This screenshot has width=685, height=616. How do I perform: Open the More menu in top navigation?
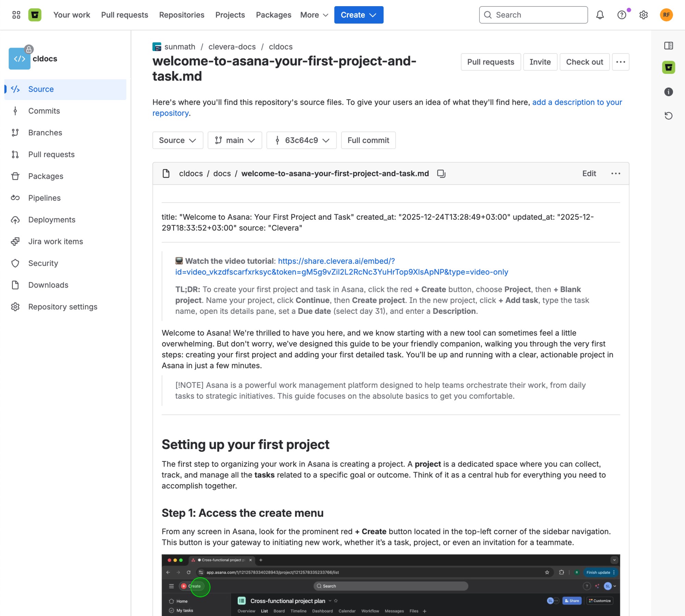point(314,15)
